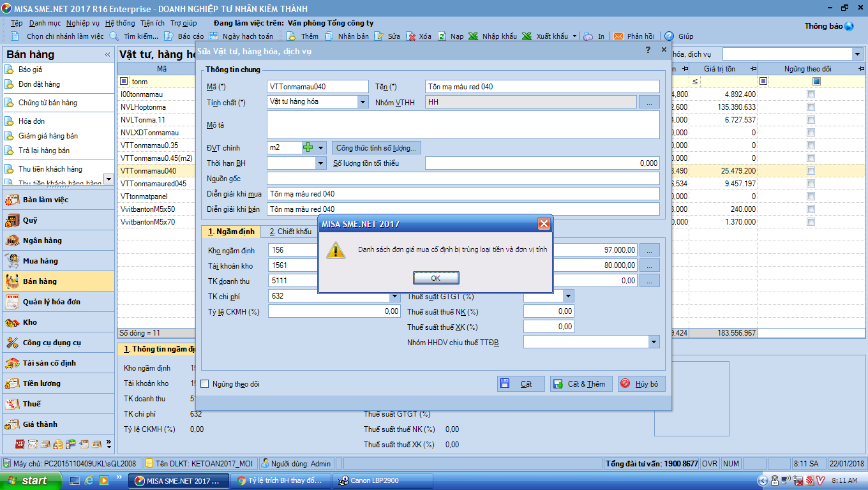
Task: Open the Nghiệp vụ menu
Action: click(x=83, y=23)
